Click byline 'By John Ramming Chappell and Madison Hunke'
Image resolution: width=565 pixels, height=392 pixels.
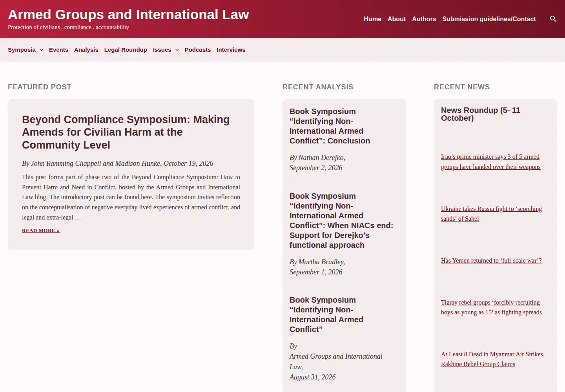pos(91,163)
